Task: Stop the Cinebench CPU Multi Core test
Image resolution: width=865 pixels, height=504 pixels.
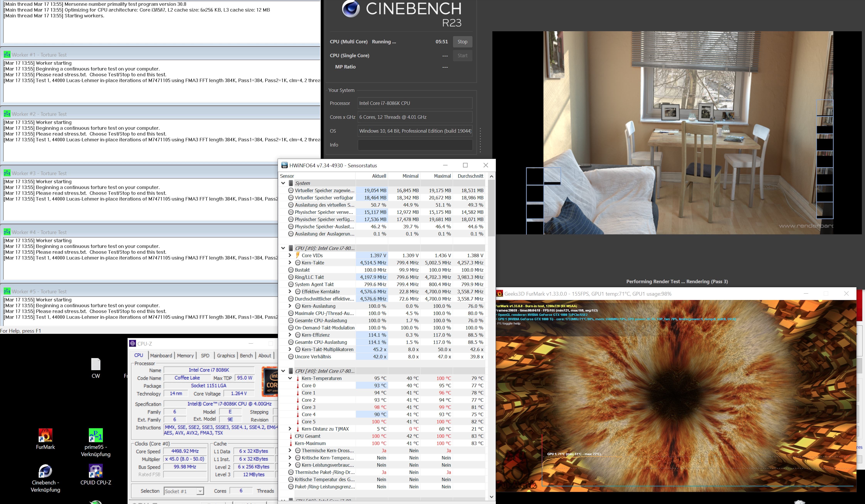Action: tap(462, 42)
